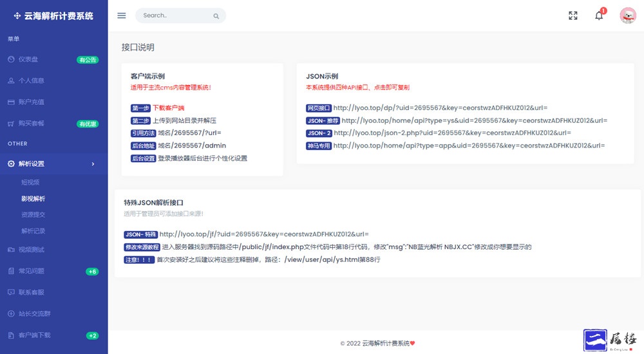Click the 有公告 badge
This screenshot has width=644, height=354.
tap(88, 60)
